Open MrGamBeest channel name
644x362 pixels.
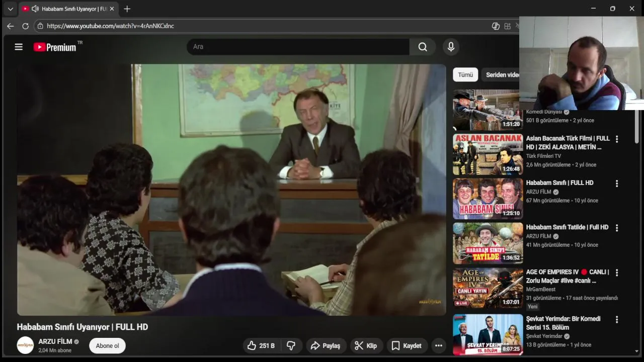pyautogui.click(x=541, y=289)
